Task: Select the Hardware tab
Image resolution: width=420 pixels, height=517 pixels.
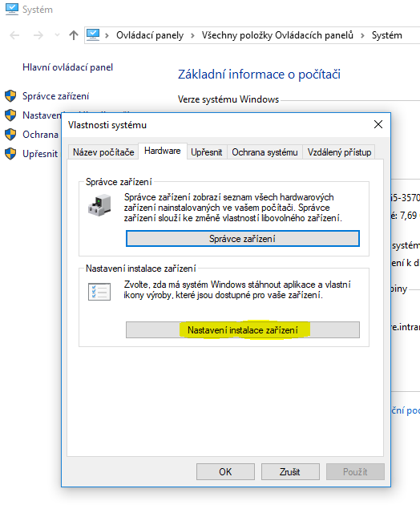Action: [x=163, y=151]
